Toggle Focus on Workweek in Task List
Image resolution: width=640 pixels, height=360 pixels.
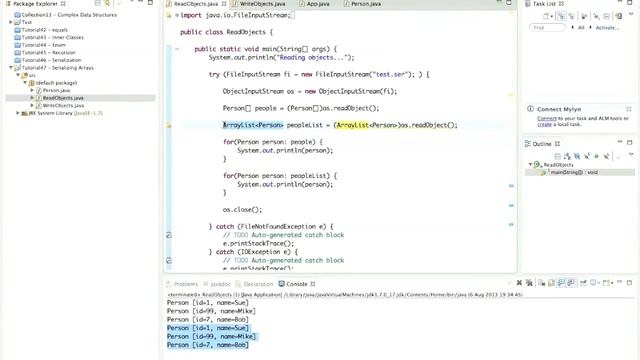point(584,16)
